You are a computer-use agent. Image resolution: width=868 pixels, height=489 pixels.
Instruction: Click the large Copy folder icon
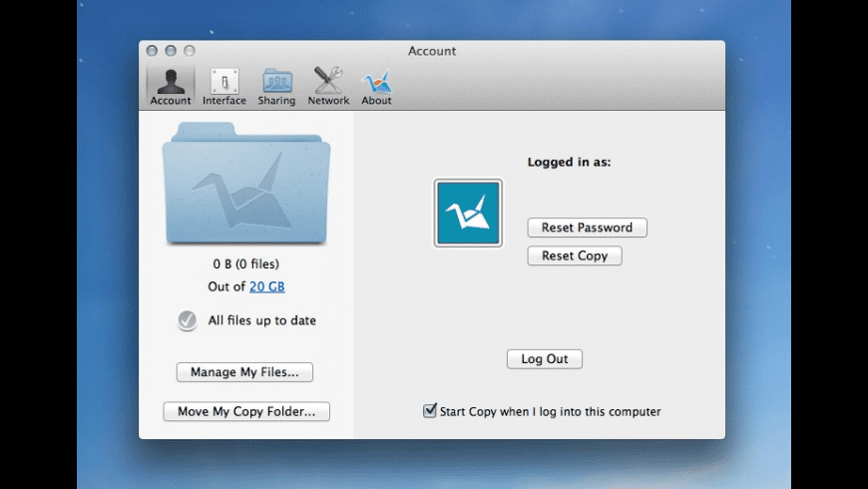pyautogui.click(x=245, y=185)
